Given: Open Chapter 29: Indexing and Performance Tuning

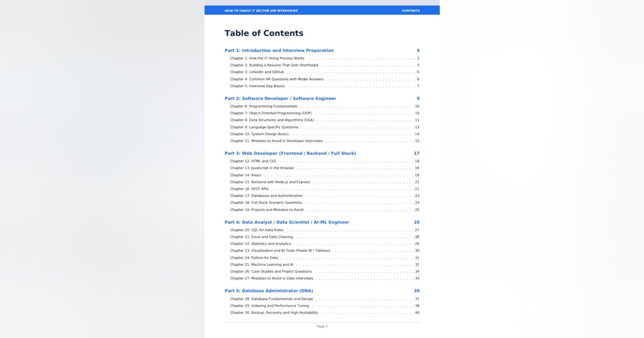Looking at the screenshot, I should [x=270, y=306].
